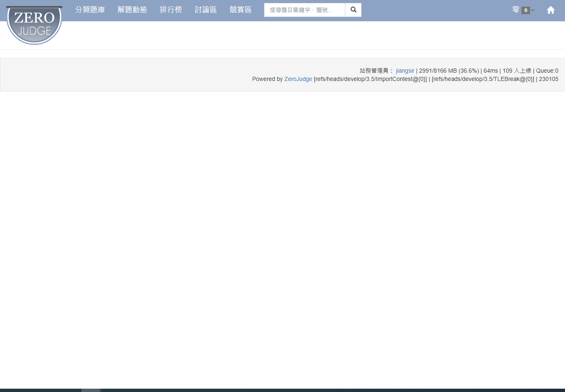Click the ImportContest branch reference text
Viewport: 565px width, 392px height.
click(x=370, y=79)
